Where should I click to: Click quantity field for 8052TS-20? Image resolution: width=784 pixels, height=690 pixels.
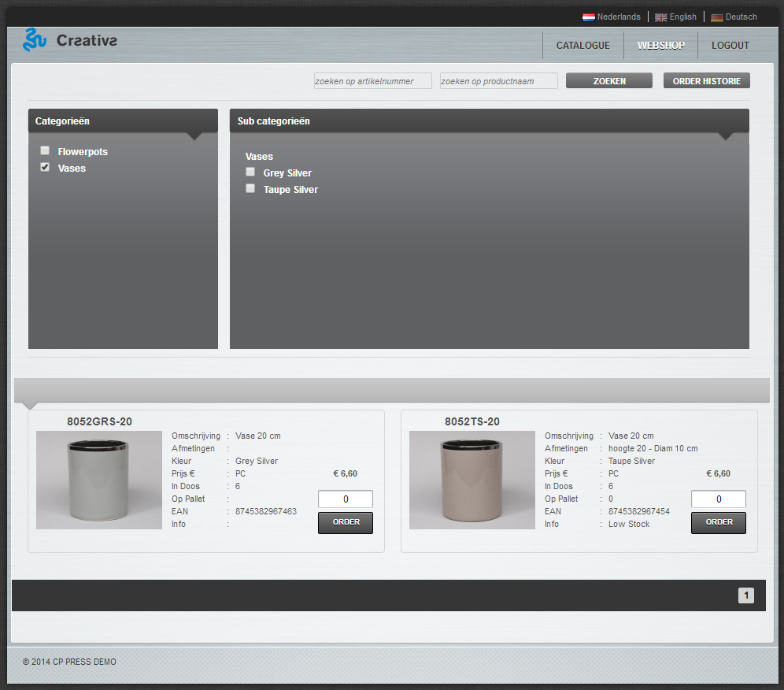[x=718, y=499]
